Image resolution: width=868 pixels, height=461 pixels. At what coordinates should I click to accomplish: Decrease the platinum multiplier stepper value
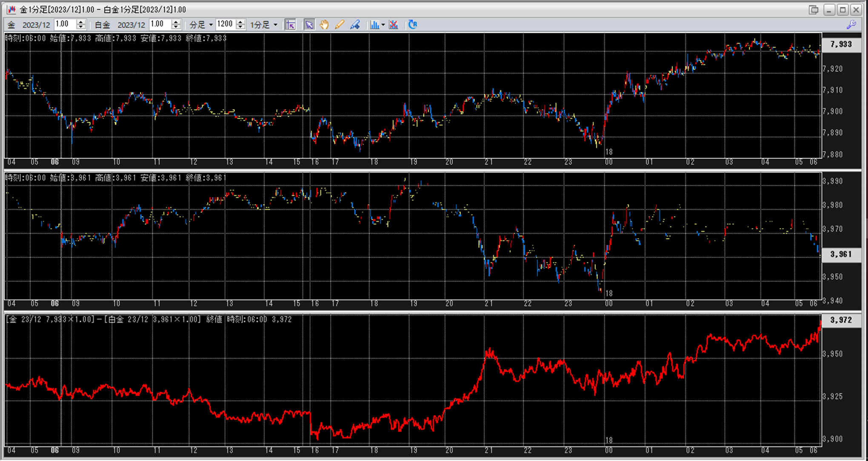point(176,27)
